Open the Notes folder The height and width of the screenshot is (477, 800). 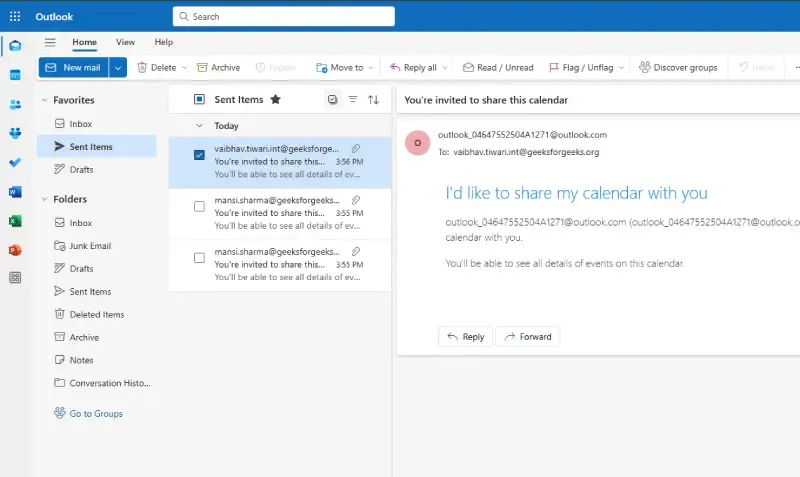click(97, 360)
